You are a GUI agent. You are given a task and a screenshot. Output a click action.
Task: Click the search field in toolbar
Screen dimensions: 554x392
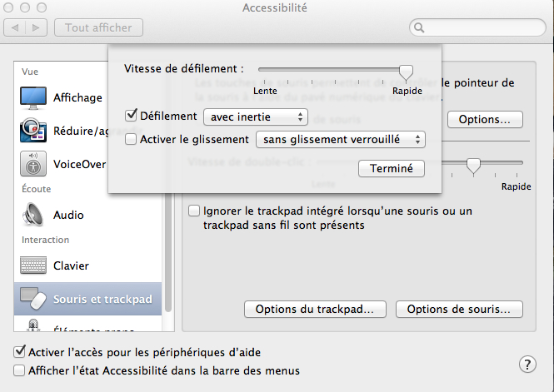coord(477,27)
